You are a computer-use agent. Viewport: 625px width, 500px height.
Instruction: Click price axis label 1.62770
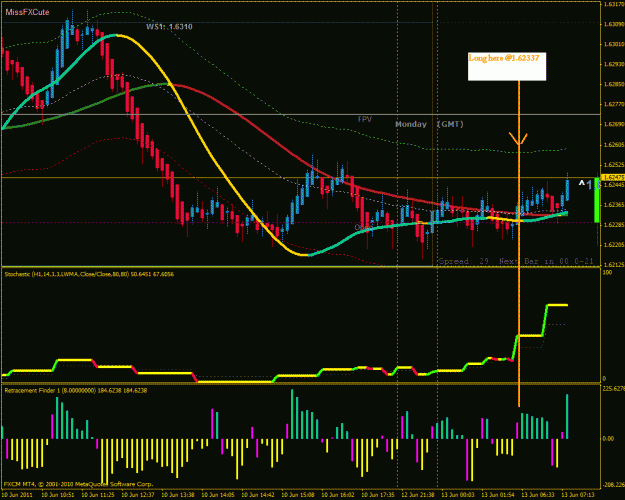[613, 104]
